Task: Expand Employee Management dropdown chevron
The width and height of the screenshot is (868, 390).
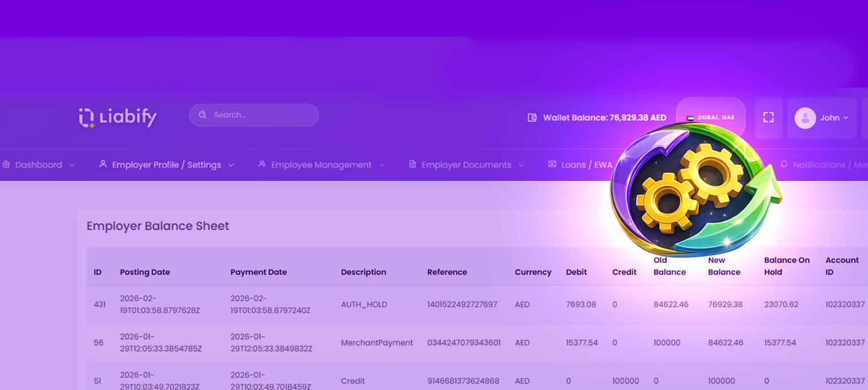Action: point(382,165)
